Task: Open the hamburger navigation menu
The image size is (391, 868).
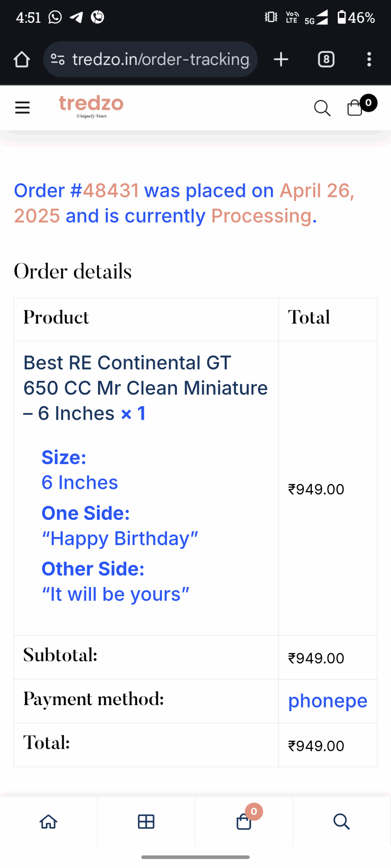Action: tap(22, 107)
